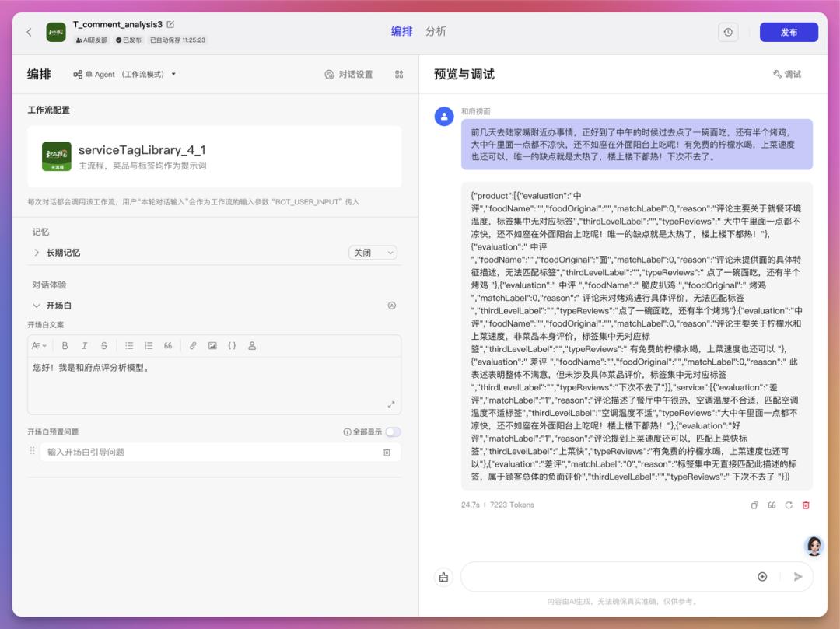Click the blue 发布 publish button
The height and width of the screenshot is (629, 840).
coord(789,32)
